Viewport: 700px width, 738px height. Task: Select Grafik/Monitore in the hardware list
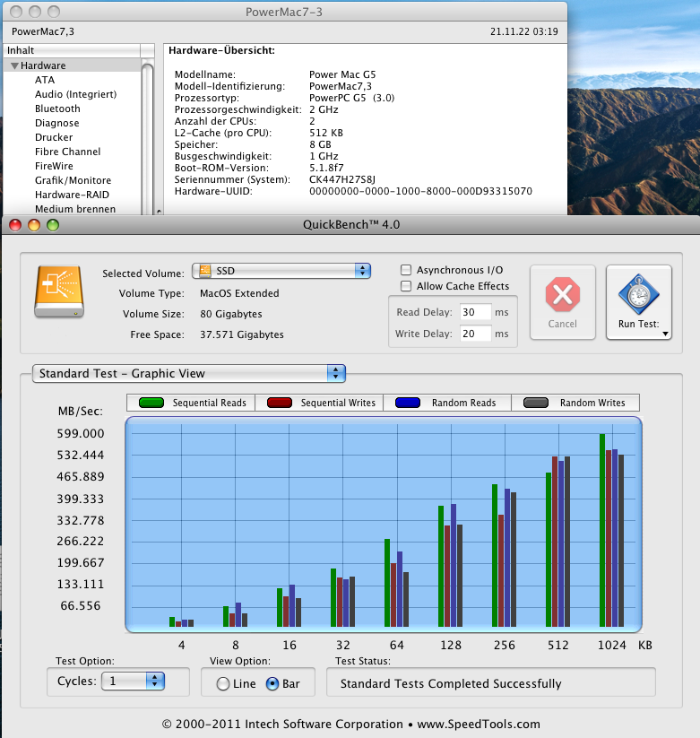pos(73,181)
